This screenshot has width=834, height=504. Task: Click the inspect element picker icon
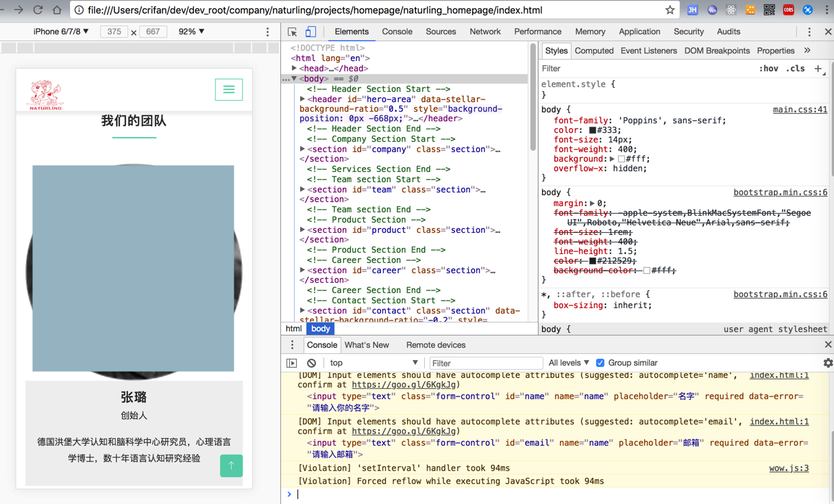coord(293,32)
